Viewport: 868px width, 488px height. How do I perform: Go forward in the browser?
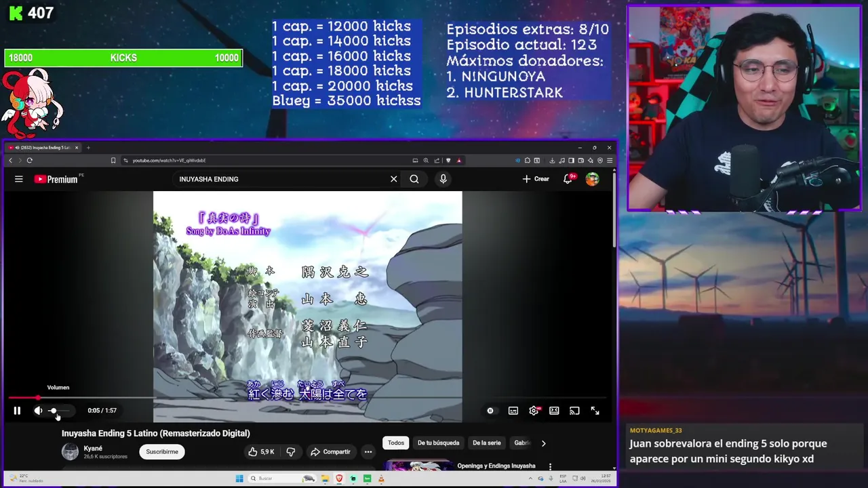(x=20, y=161)
